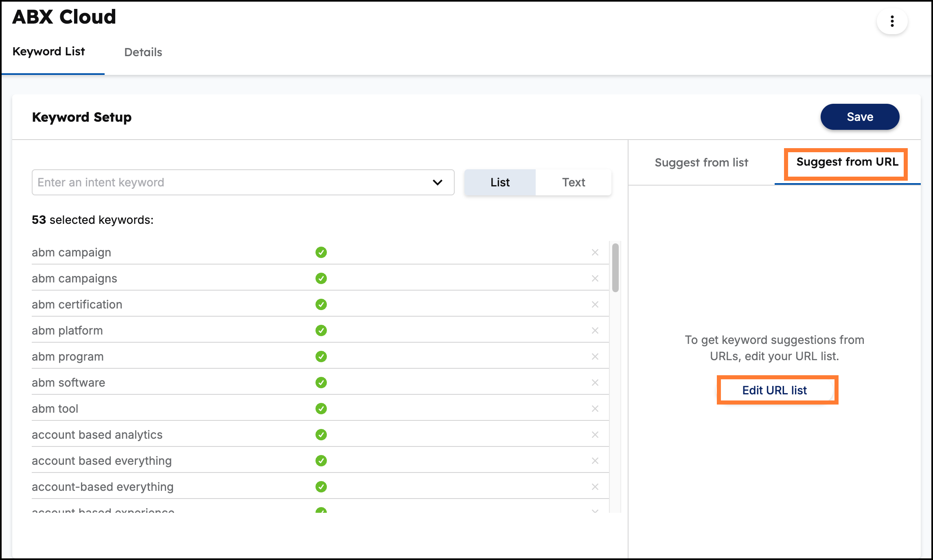Viewport: 933px width, 560px height.
Task: Switch keyword entry to List mode
Action: pyautogui.click(x=500, y=182)
